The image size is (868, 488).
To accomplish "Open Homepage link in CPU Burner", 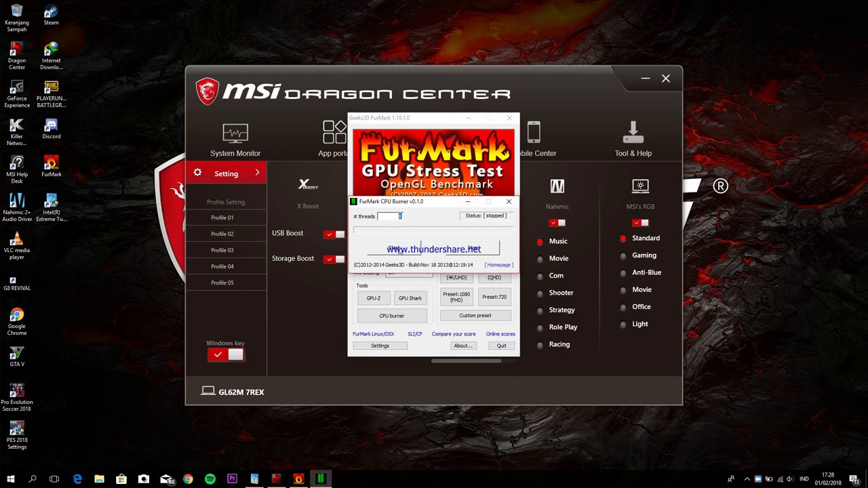I will [499, 265].
